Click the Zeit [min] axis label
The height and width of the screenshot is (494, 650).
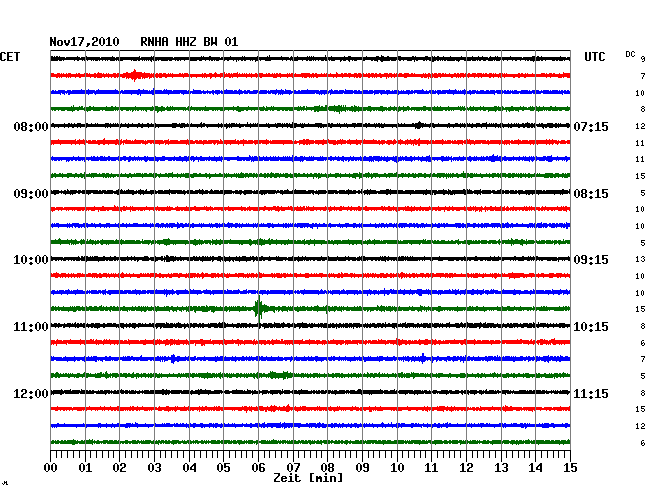click(x=307, y=478)
